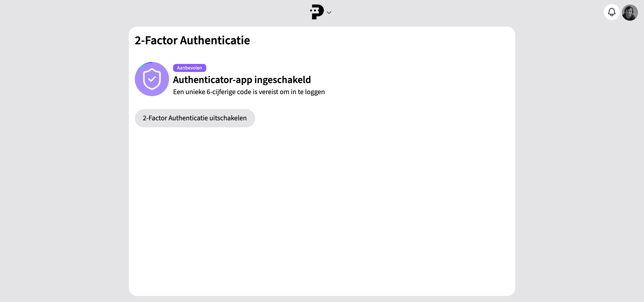Viewport: 644px width, 302px height.
Task: Click the Aanbevolen badge
Action: pyautogui.click(x=189, y=68)
